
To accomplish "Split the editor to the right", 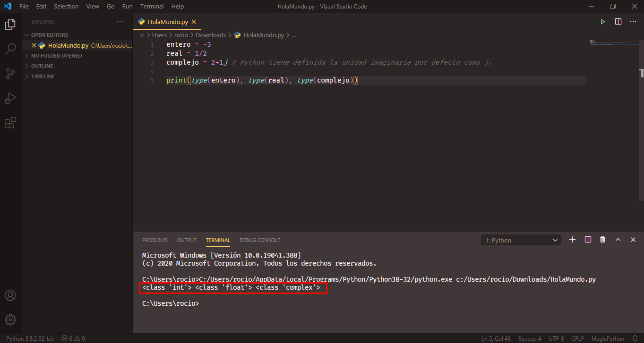I will pos(618,22).
